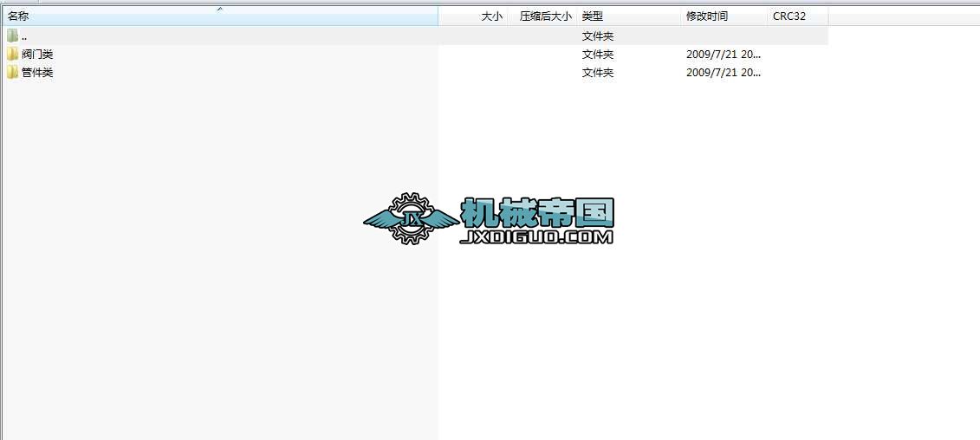Select the 阀门类 folder name
This screenshot has width=980, height=440.
(x=37, y=55)
